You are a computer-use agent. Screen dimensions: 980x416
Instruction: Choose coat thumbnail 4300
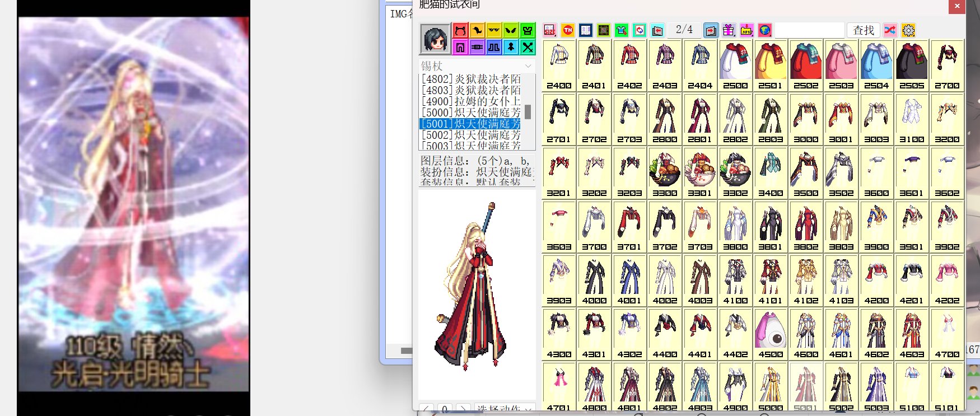(559, 334)
